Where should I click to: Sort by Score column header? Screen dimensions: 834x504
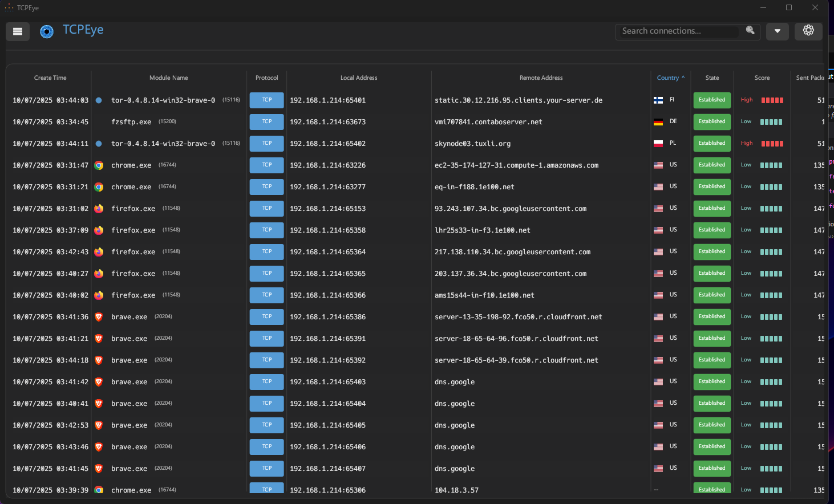pos(762,78)
